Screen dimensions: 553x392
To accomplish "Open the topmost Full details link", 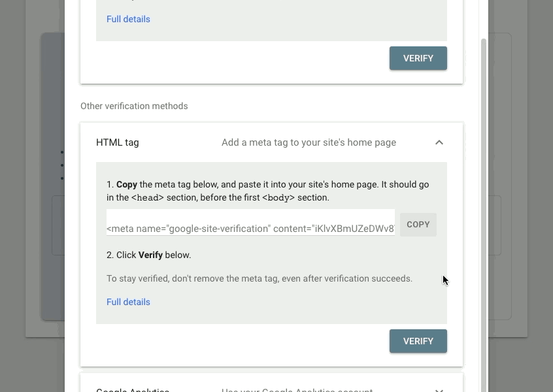I will click(128, 19).
